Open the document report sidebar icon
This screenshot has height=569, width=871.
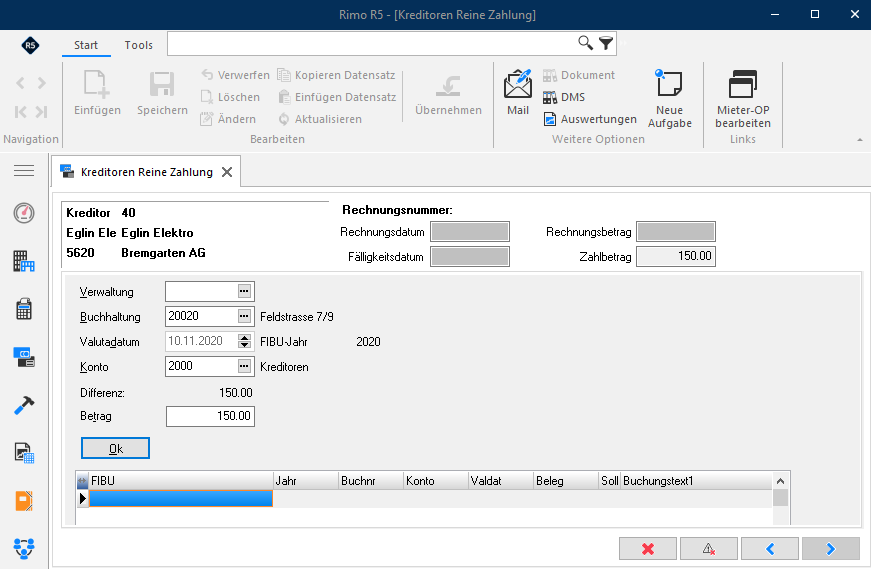[x=24, y=453]
